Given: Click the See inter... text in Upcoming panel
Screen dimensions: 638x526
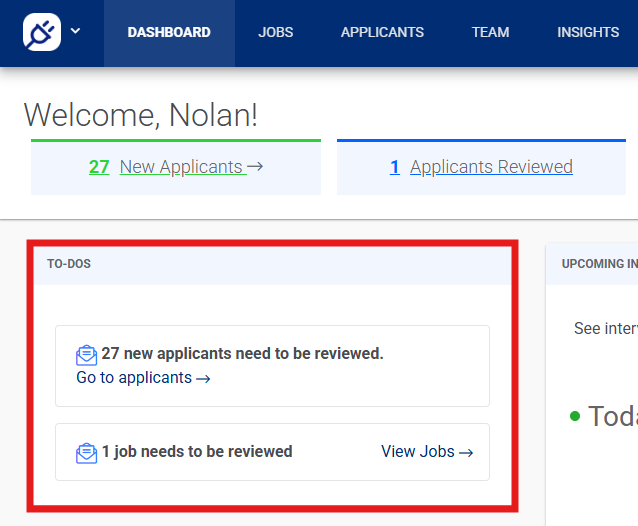Looking at the screenshot, I should (x=605, y=328).
